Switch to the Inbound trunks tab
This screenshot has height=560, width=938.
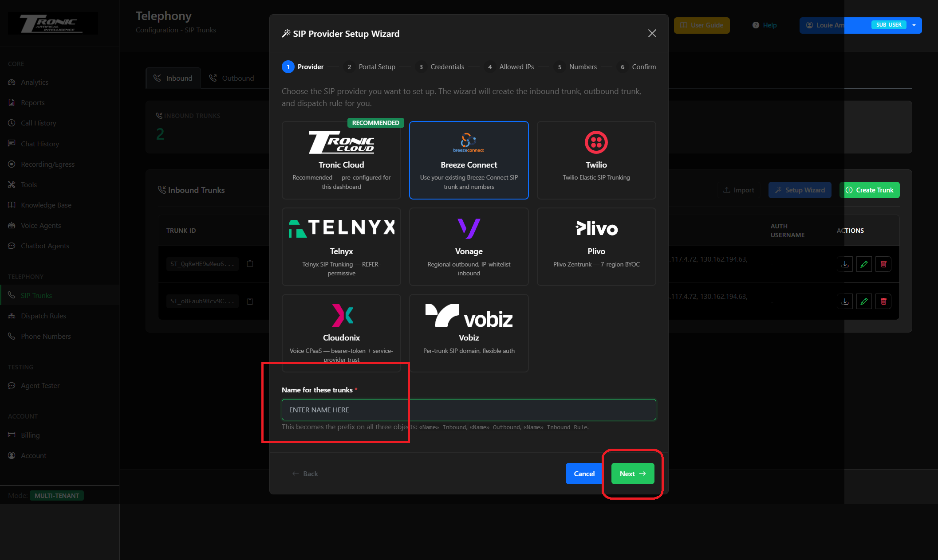pyautogui.click(x=173, y=78)
